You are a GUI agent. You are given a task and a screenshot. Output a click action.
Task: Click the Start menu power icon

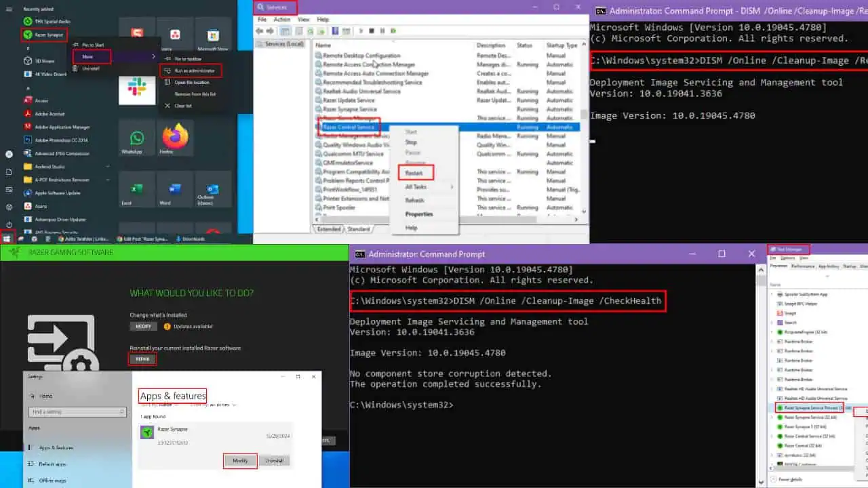point(9,224)
